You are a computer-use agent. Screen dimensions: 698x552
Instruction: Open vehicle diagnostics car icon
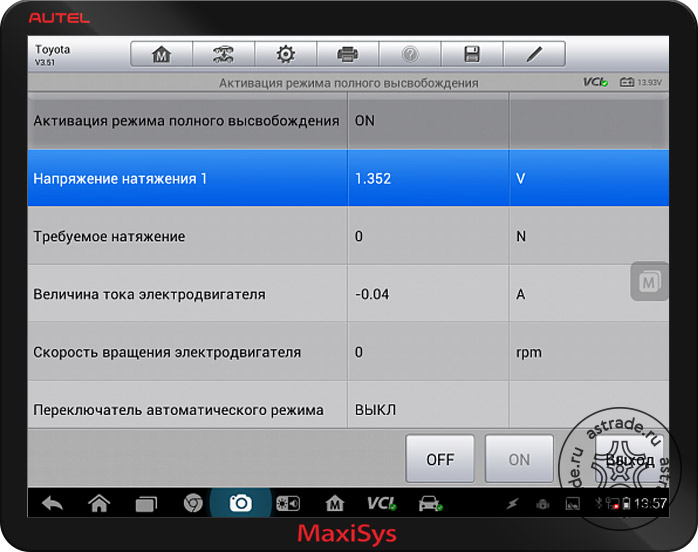point(430,503)
